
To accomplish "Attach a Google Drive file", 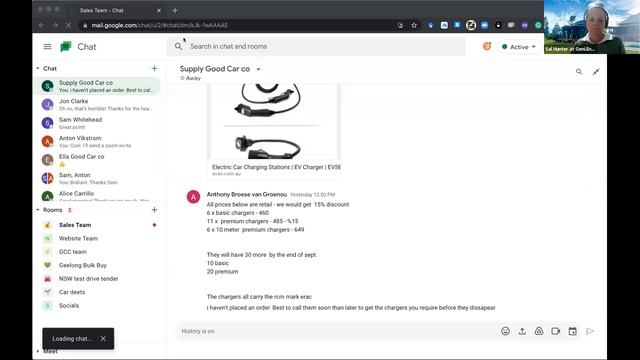I will click(x=539, y=331).
